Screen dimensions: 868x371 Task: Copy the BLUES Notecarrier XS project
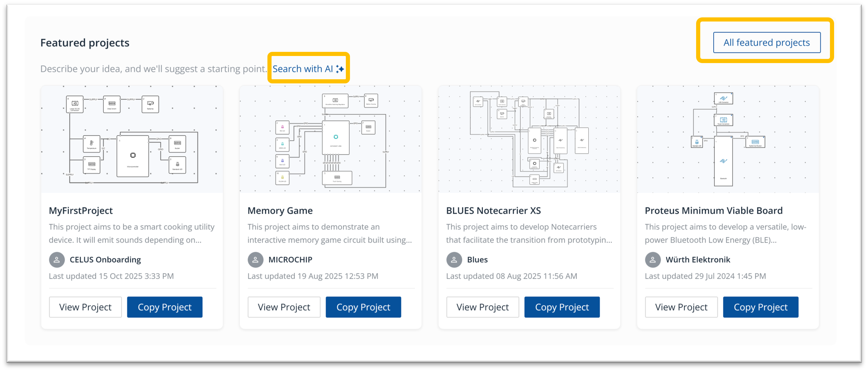562,307
